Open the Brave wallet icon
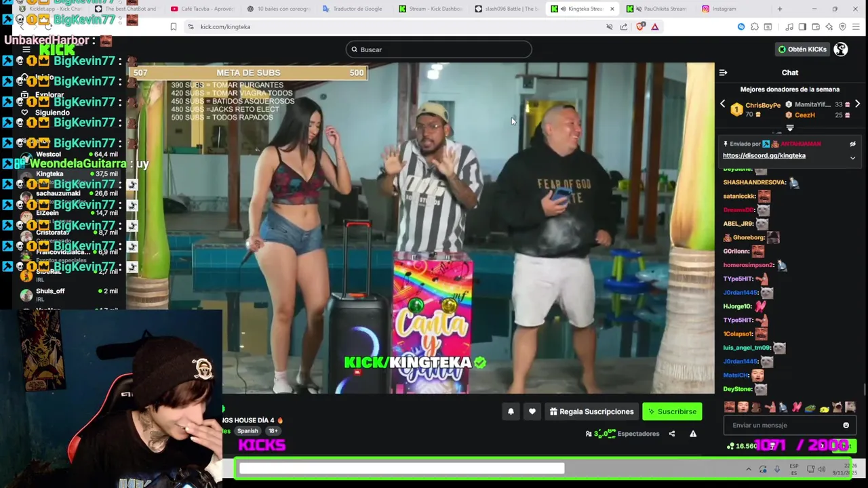This screenshot has height=488, width=868. 816,26
